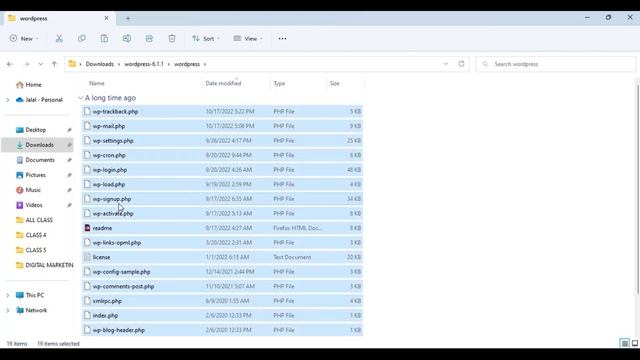Click the license text document icon
This screenshot has height=360, width=640.
[87, 257]
